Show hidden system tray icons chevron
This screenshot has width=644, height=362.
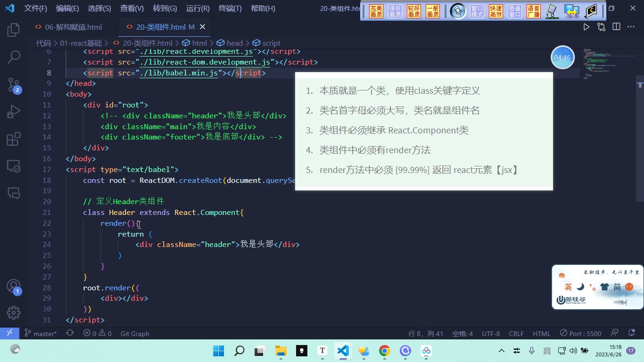coord(502,351)
